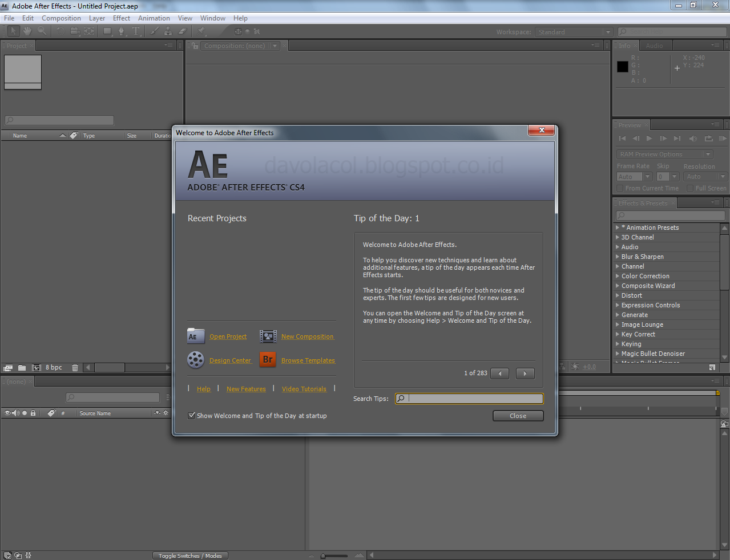The height and width of the screenshot is (560, 730).
Task: Uncheck Show Welcome and Tip at startup
Action: (x=192, y=416)
